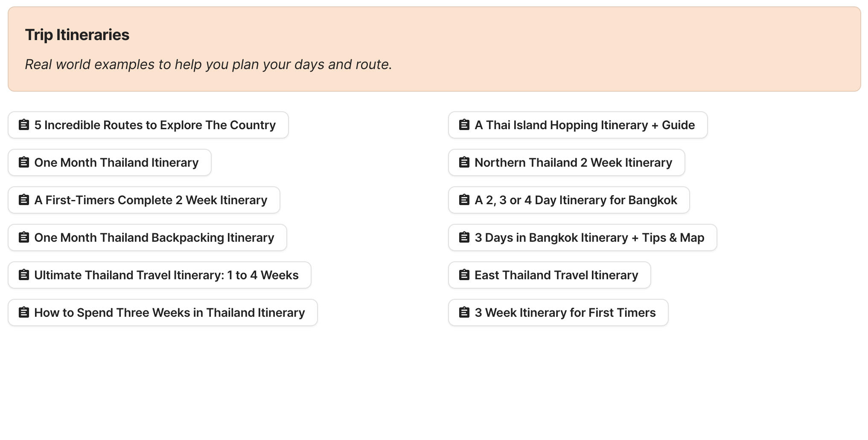Screen dimensions: 868x440
Task: Click the clipboard icon beside Ultimate Thailand Travel Itinerary
Action: [x=24, y=275]
